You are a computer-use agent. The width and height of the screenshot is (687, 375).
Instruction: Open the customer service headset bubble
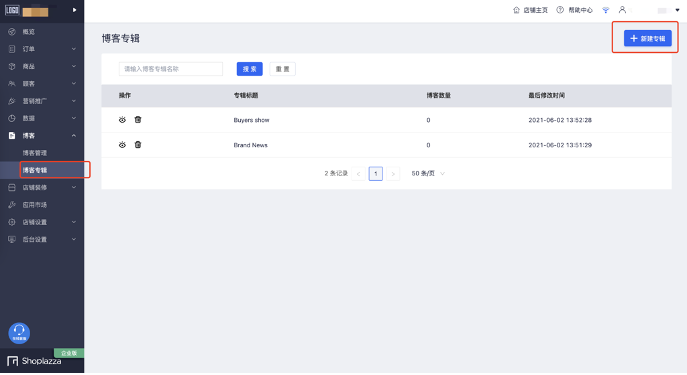[19, 333]
